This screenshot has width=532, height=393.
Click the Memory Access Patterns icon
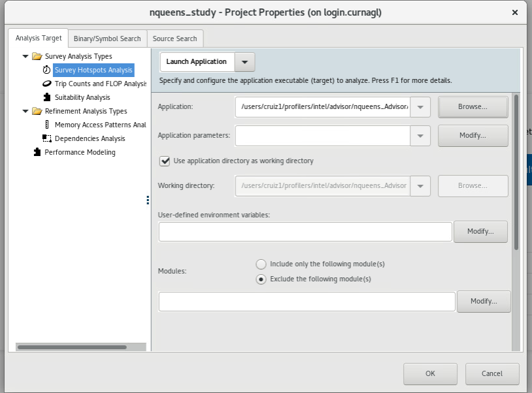(x=46, y=125)
